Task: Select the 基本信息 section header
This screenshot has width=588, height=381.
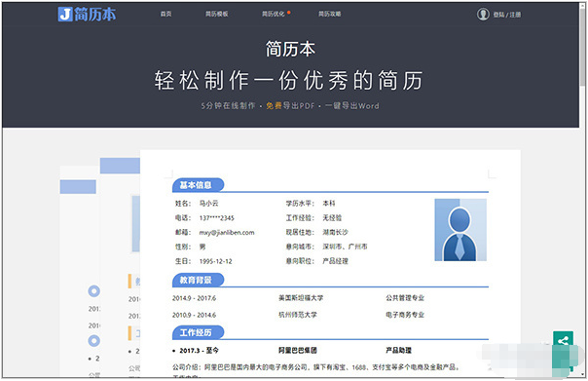Action: (x=198, y=185)
